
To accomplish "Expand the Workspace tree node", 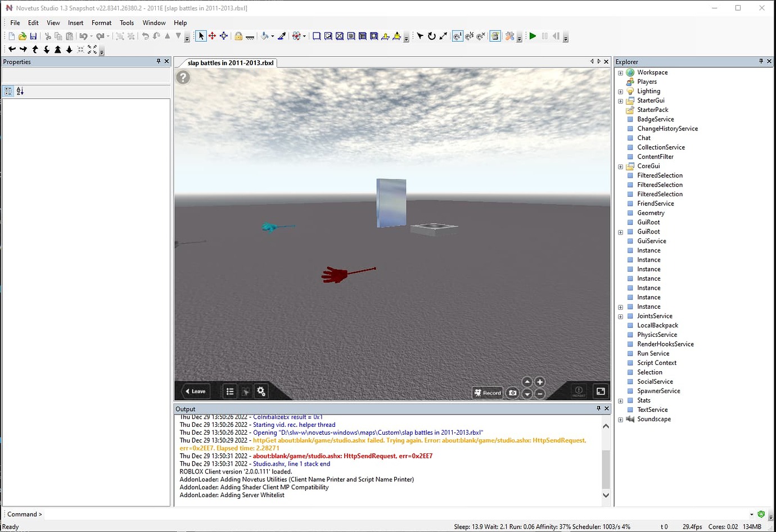I will (620, 73).
